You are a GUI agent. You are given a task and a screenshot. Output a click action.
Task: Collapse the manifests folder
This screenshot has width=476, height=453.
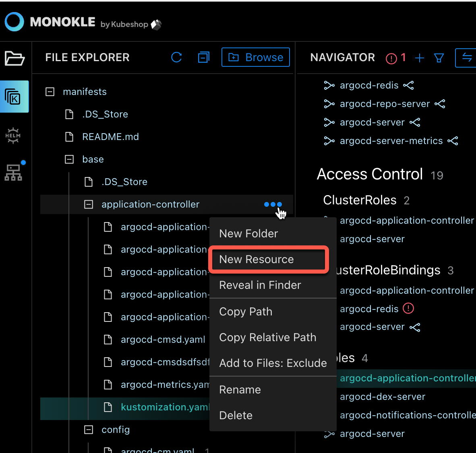coord(50,92)
